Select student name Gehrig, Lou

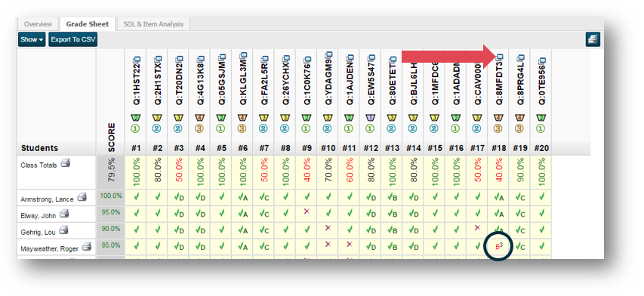click(x=38, y=232)
